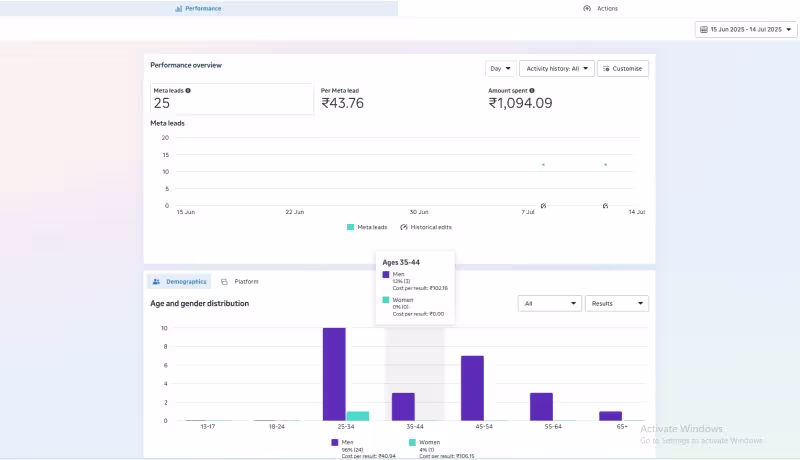Click the second historical edit marker on chart axis
Image resolution: width=800 pixels, height=460 pixels.
coord(605,206)
